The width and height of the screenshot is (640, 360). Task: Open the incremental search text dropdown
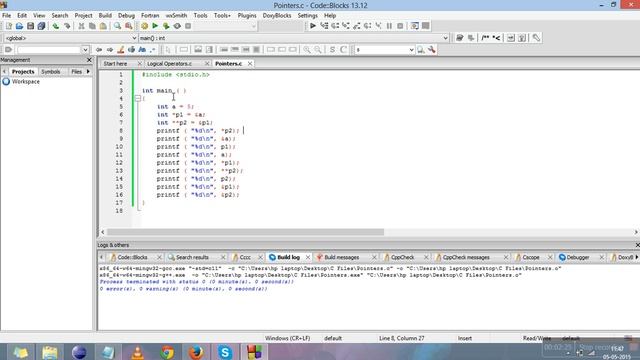coord(85,50)
